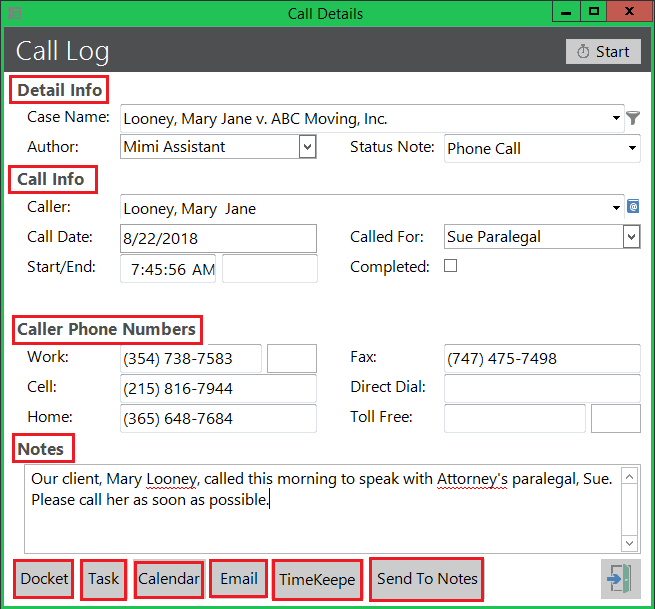Open Calendar from the bottom buttons

pyautogui.click(x=169, y=579)
